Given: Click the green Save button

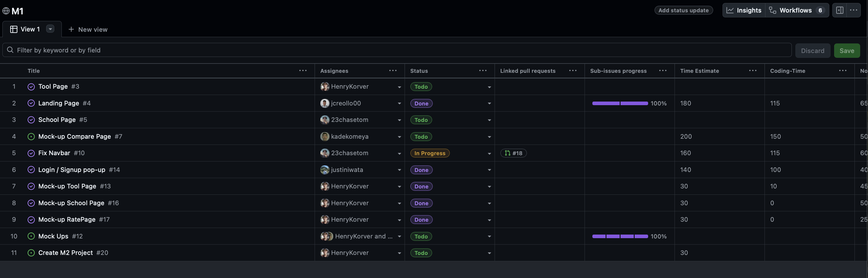Looking at the screenshot, I should 846,51.
